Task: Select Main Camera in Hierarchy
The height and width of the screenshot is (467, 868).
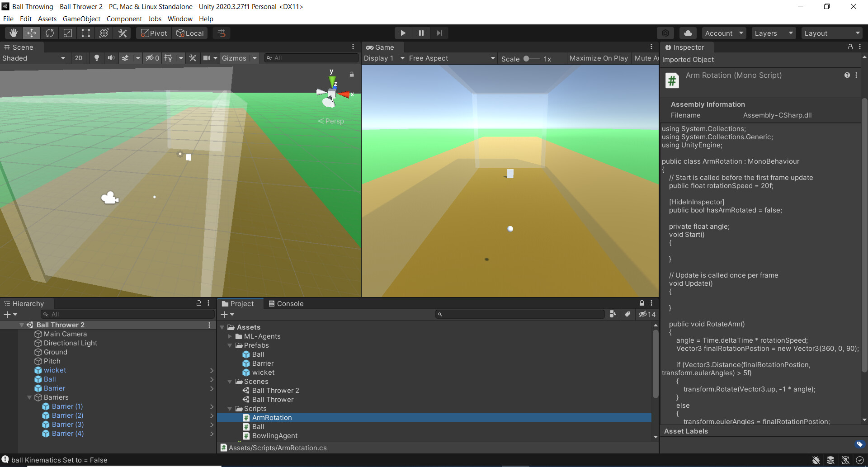Action: pyautogui.click(x=65, y=334)
